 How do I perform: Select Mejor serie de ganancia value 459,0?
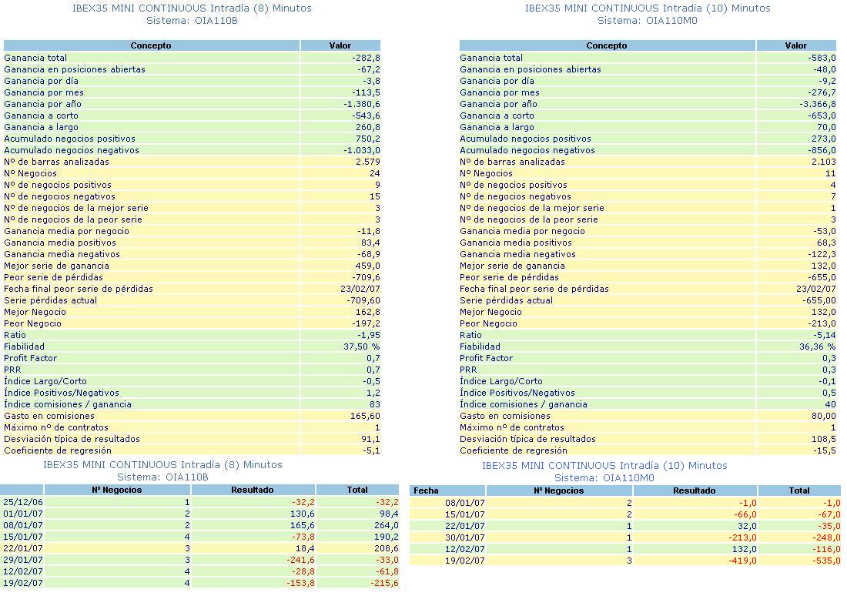(x=367, y=266)
